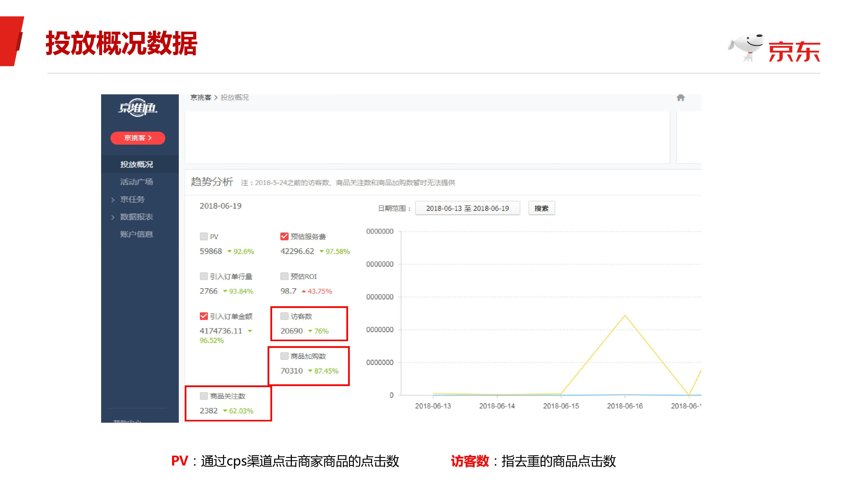Click the add-to-cart count 70310
Viewport: 868px width, 488px height.
[291, 370]
